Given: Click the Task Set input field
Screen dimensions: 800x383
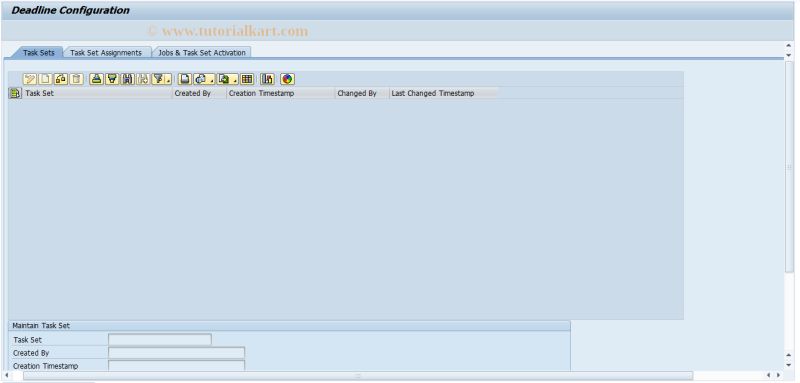Looking at the screenshot, I should coord(160,340).
